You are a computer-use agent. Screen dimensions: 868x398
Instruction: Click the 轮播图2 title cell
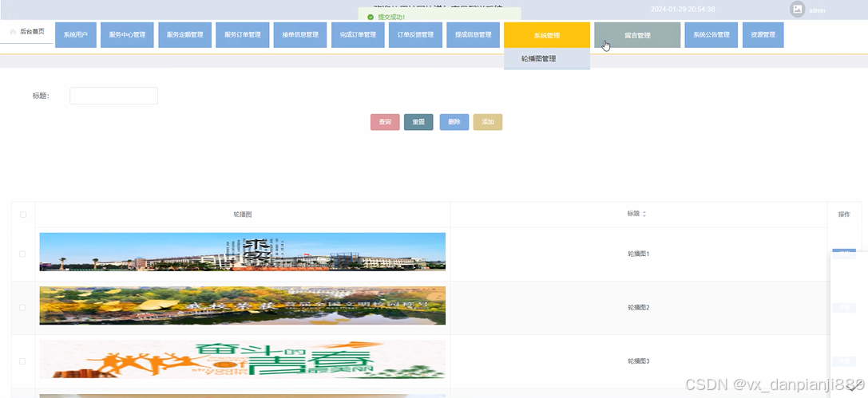click(x=638, y=307)
